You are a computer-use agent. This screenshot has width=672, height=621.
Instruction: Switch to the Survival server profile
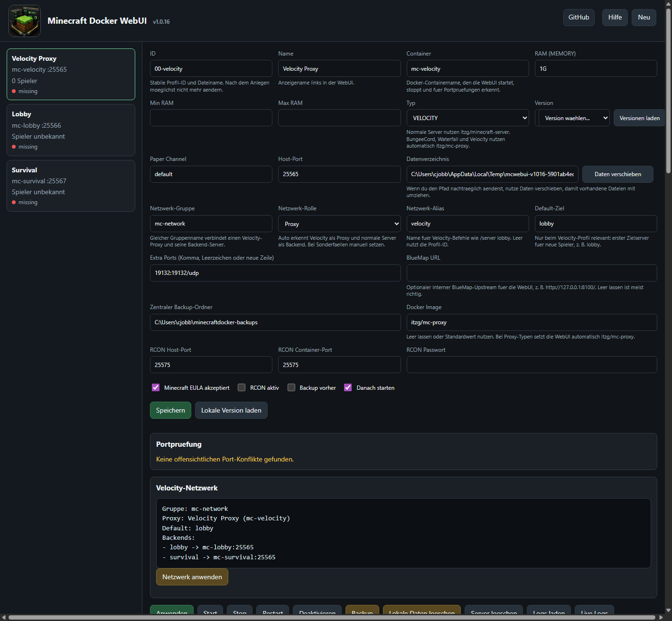click(x=71, y=186)
